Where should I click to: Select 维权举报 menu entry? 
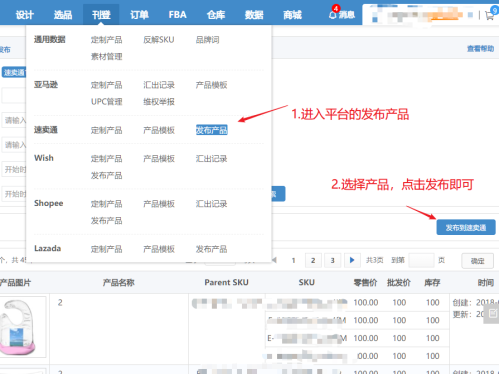pyautogui.click(x=159, y=102)
